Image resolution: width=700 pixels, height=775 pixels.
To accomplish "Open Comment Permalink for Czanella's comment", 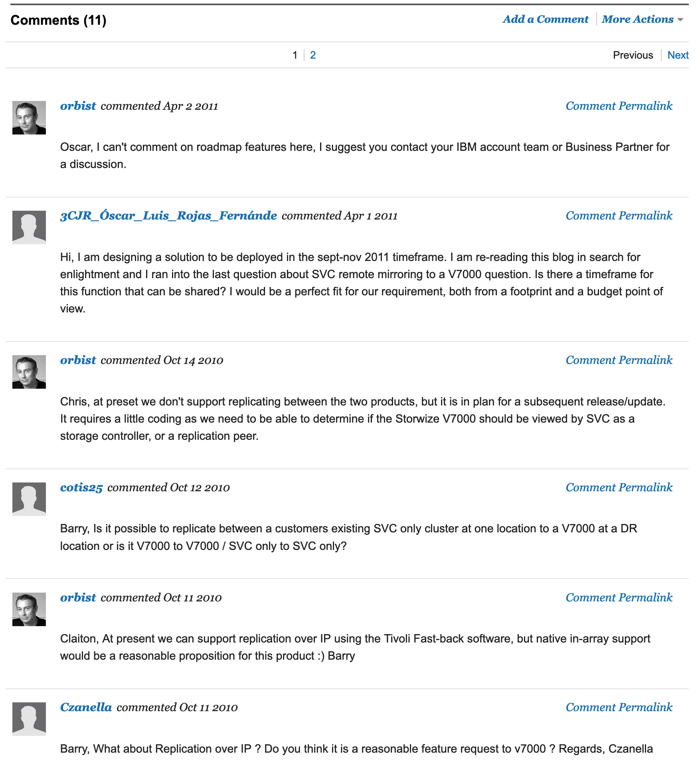I will [619, 707].
